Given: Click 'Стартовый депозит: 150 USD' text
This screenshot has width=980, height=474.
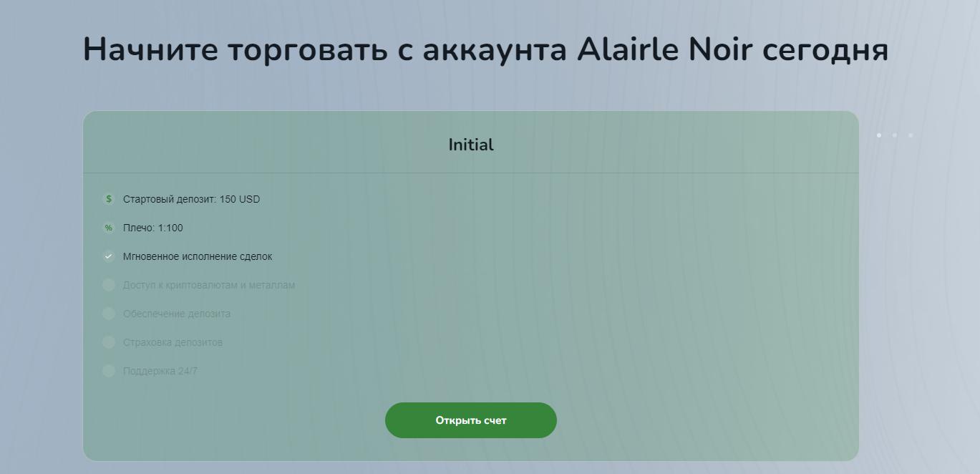Looking at the screenshot, I should tap(192, 199).
